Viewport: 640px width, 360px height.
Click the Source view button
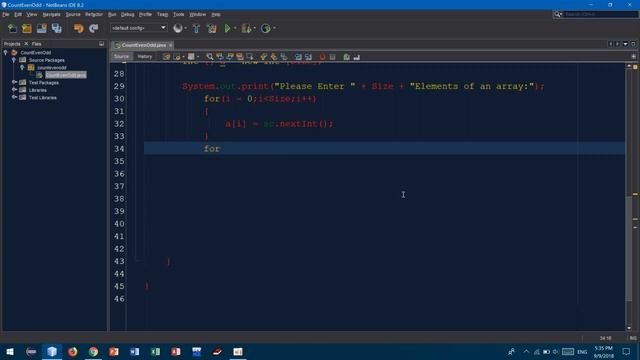point(121,57)
